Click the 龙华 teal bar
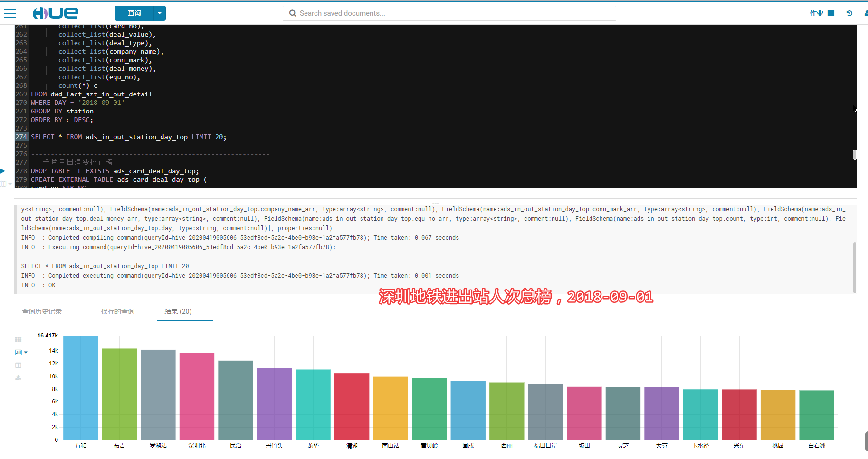Image resolution: width=868 pixels, height=459 pixels. pyautogui.click(x=313, y=405)
